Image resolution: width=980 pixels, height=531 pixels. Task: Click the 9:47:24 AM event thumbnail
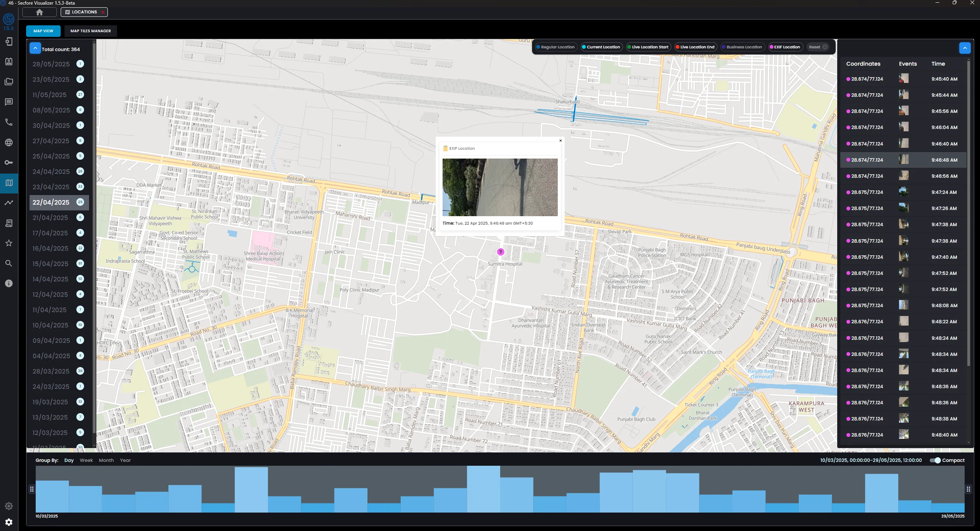tap(904, 192)
